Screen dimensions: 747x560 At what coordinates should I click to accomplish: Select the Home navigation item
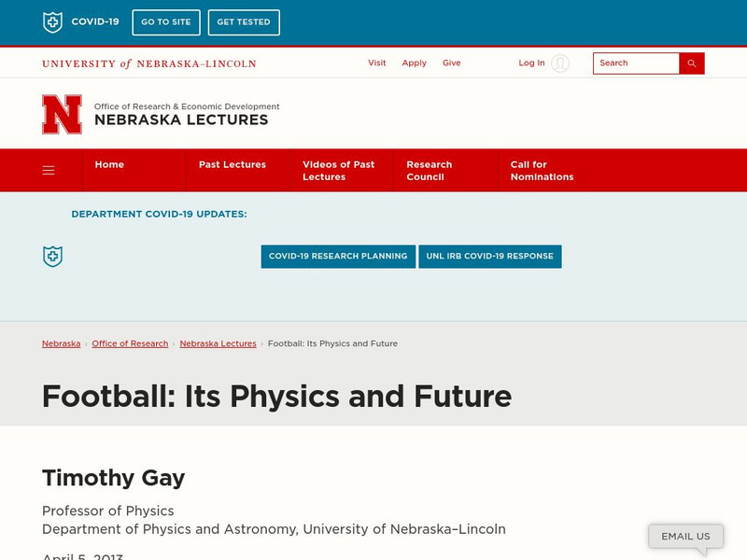(x=109, y=165)
